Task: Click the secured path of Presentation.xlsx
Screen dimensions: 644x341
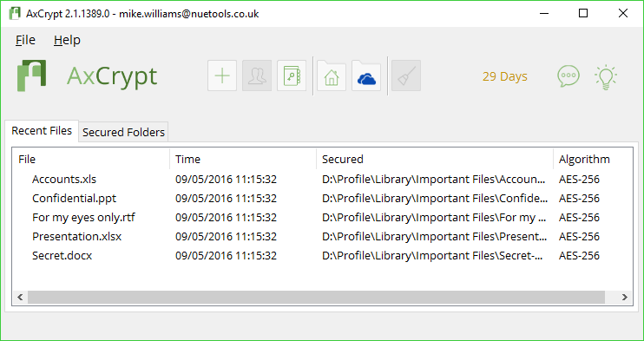Action: [x=435, y=237]
